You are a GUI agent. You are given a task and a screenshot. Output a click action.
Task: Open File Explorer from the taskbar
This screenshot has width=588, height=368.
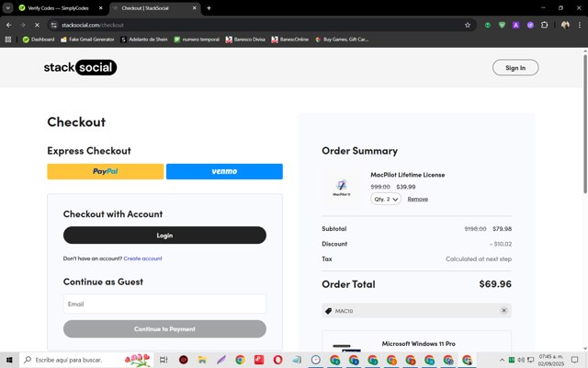[x=202, y=360]
